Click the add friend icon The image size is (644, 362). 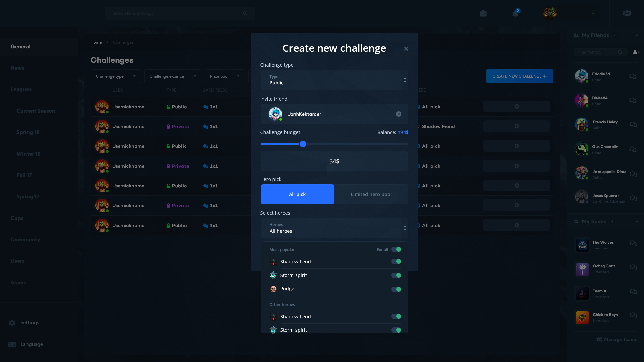point(636,52)
